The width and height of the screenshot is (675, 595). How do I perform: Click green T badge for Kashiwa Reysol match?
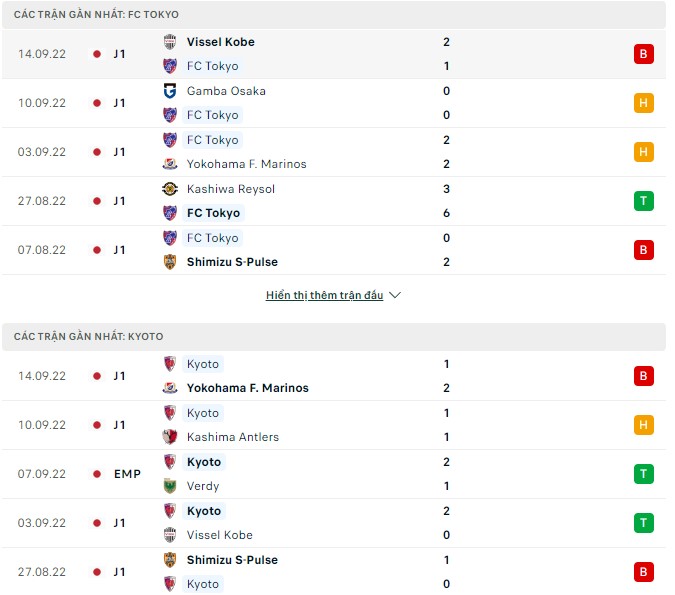[x=643, y=201]
